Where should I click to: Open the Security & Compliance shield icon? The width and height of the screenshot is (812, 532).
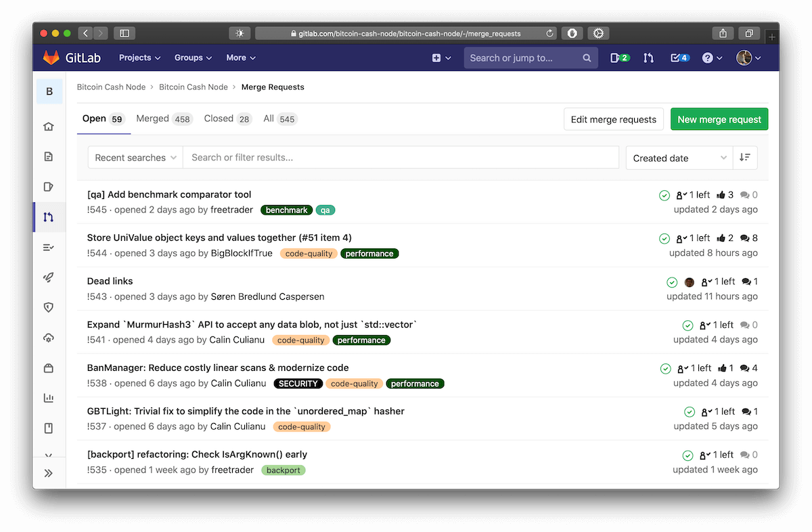tap(48, 307)
